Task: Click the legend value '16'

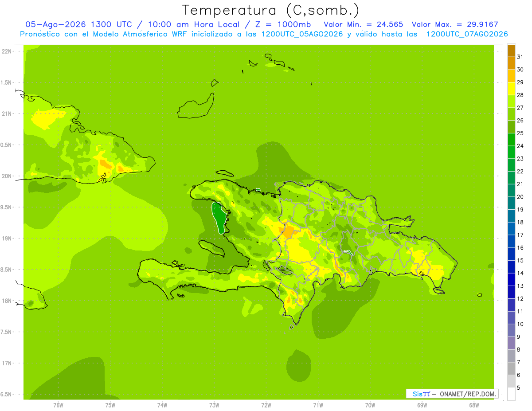Action: click(x=520, y=248)
